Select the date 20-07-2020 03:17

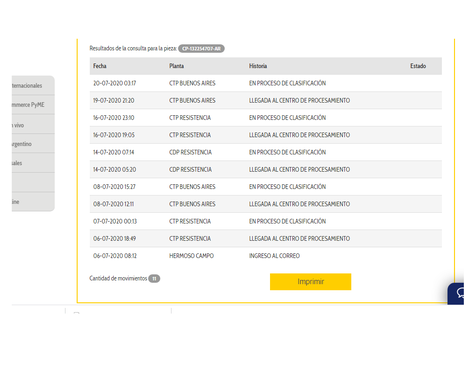(x=114, y=83)
